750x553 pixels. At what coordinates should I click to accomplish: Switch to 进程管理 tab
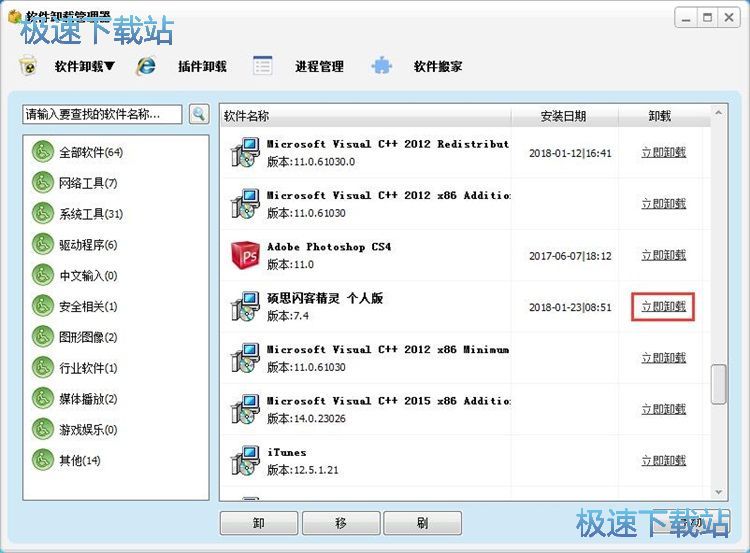point(319,66)
